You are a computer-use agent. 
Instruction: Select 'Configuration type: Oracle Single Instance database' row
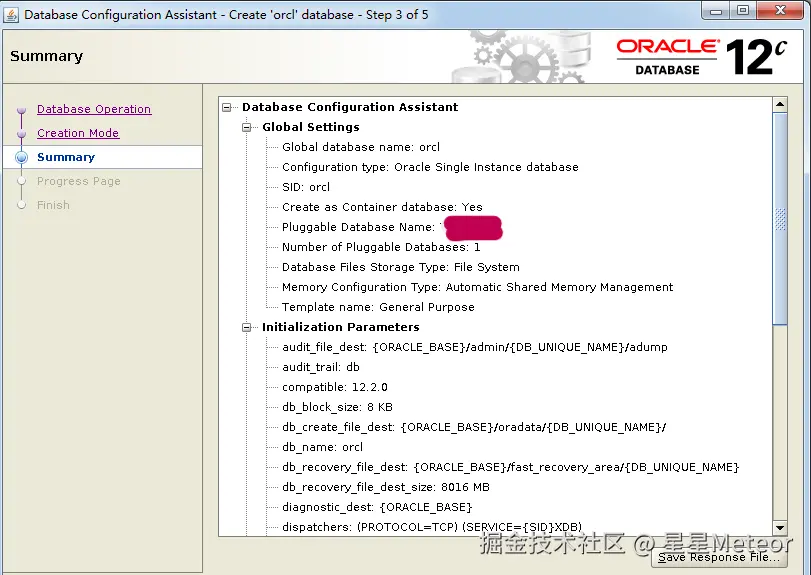[430, 167]
